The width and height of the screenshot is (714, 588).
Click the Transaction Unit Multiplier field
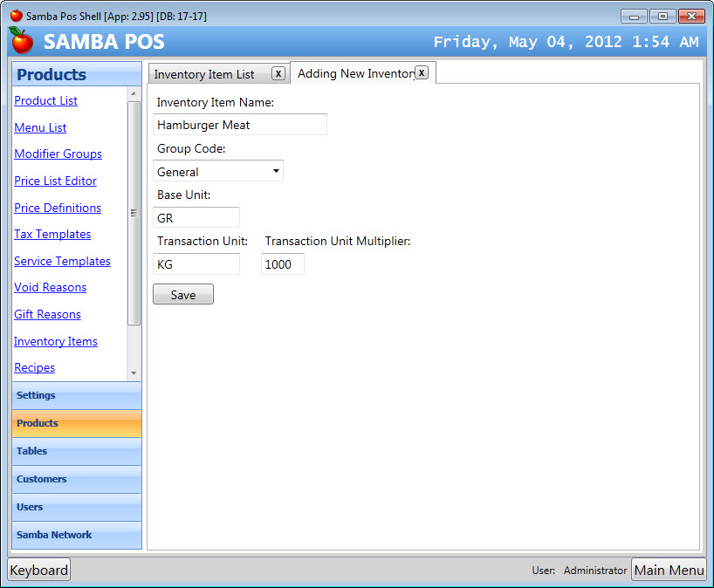pos(282,264)
